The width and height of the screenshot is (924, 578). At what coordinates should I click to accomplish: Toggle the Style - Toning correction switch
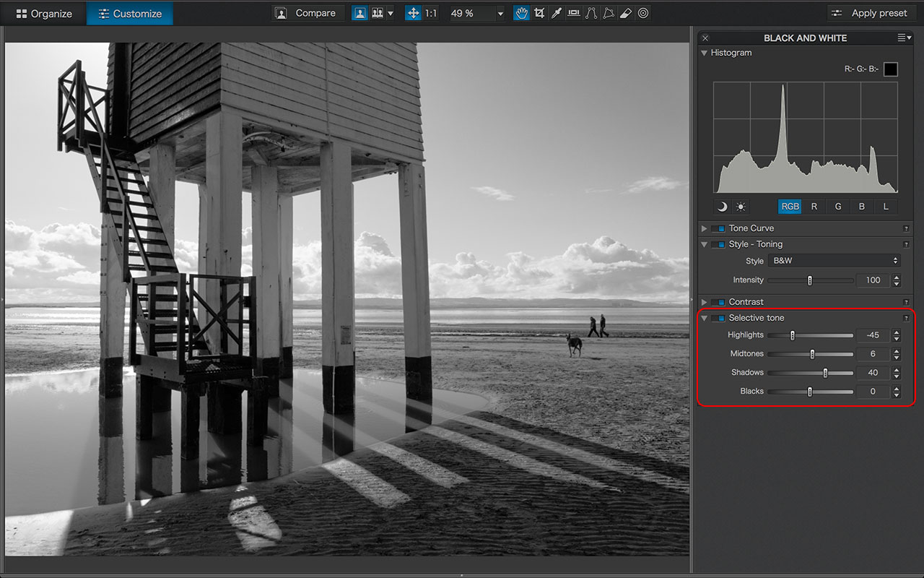pyautogui.click(x=718, y=244)
